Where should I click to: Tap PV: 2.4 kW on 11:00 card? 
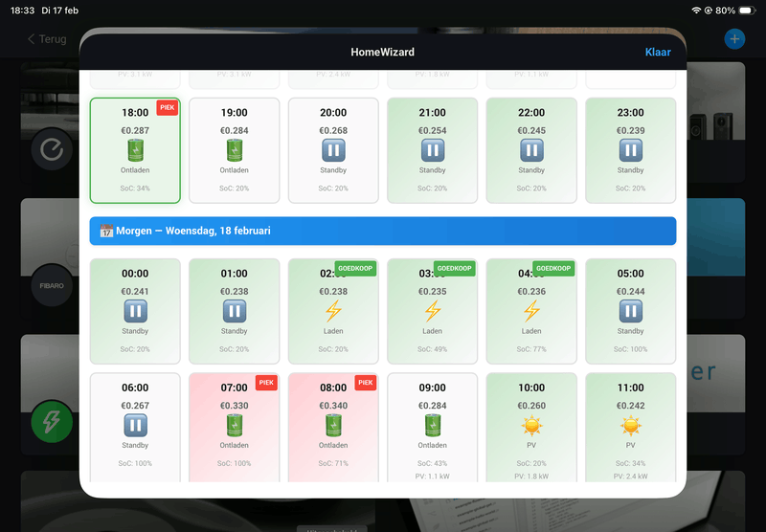point(631,477)
